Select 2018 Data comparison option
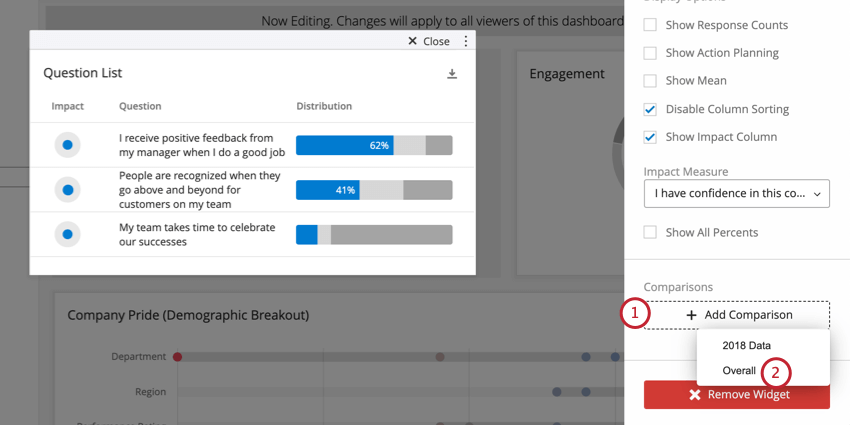This screenshot has width=850, height=425. coord(746,345)
